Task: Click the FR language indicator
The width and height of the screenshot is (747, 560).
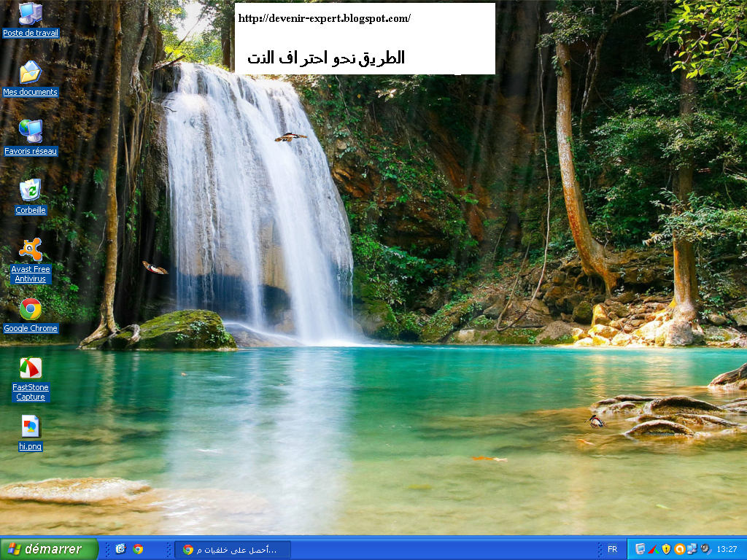Action: pos(612,549)
